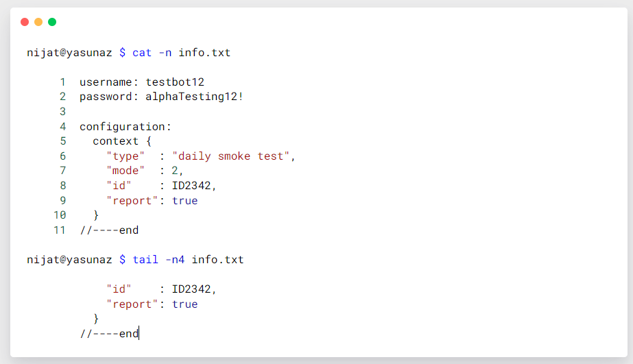The height and width of the screenshot is (364, 633).
Task: Click the '-n4' option flag
Action: pyautogui.click(x=175, y=260)
